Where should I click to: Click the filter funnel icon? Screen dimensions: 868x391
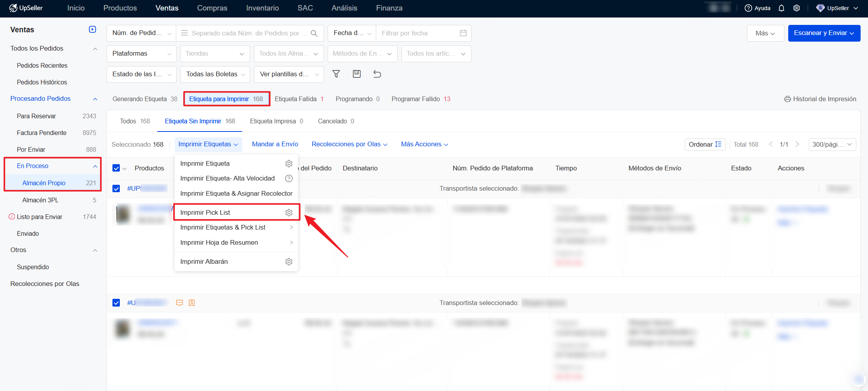click(x=336, y=74)
